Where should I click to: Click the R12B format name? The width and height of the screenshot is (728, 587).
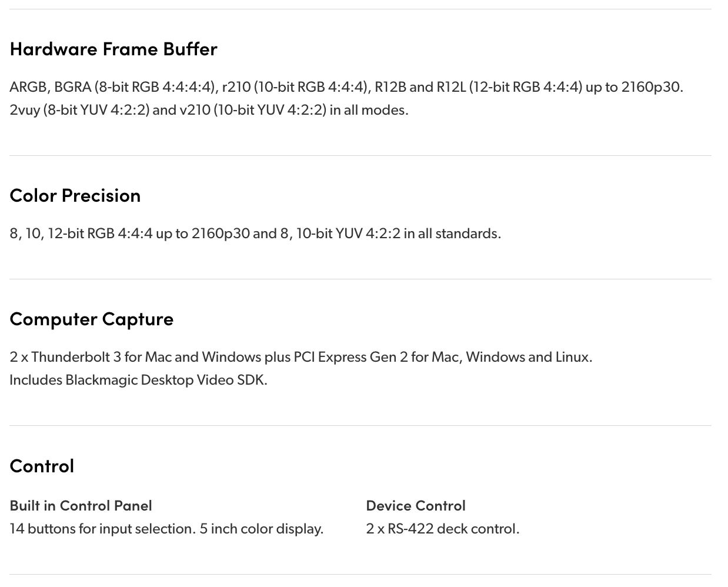point(390,87)
